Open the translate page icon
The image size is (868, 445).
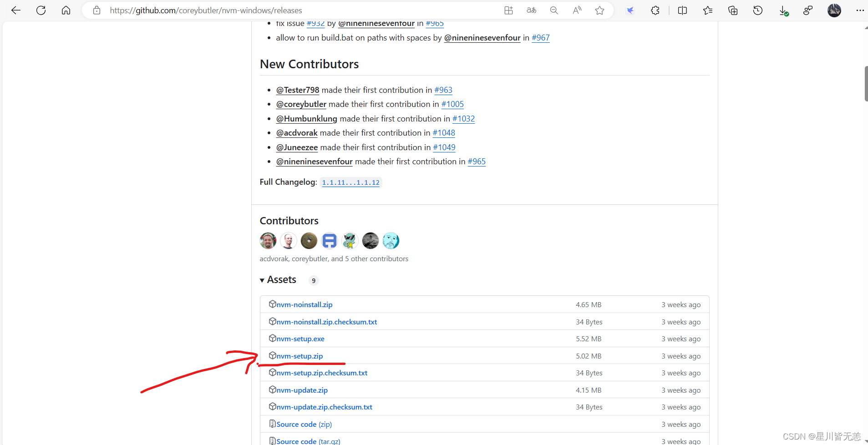531,10
